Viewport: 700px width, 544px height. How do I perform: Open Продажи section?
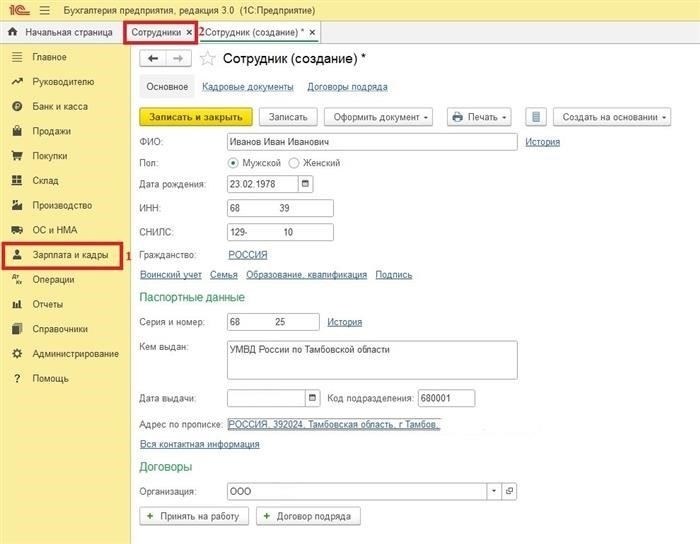tap(66, 131)
